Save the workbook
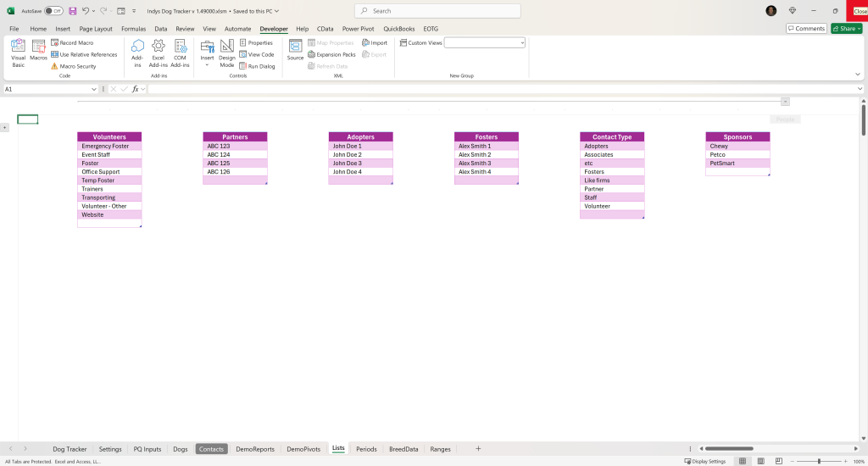868x466 pixels. [73, 11]
